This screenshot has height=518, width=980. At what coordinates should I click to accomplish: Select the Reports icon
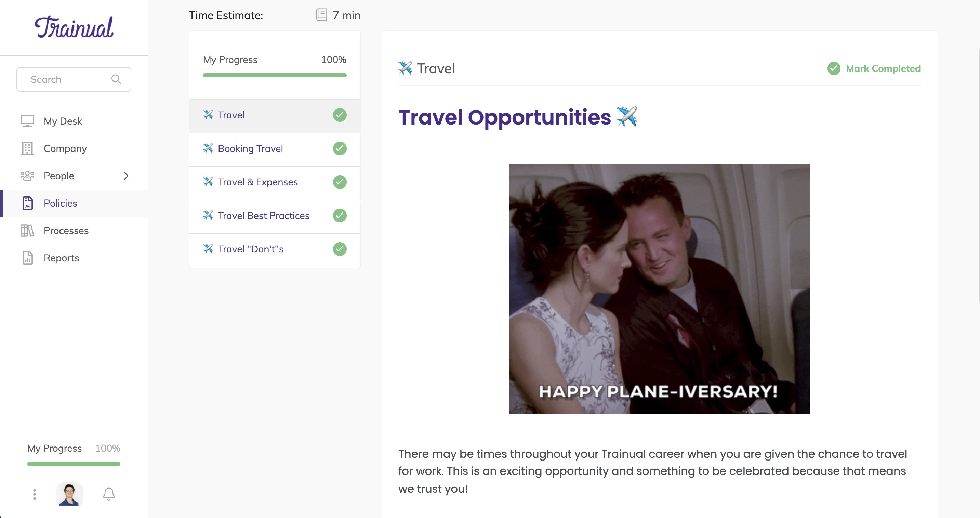pyautogui.click(x=27, y=258)
